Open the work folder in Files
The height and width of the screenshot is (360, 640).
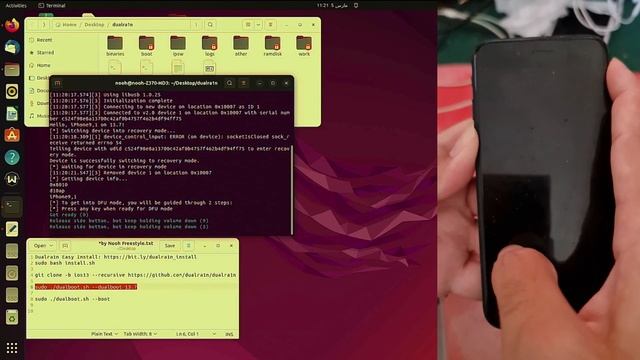304,46
